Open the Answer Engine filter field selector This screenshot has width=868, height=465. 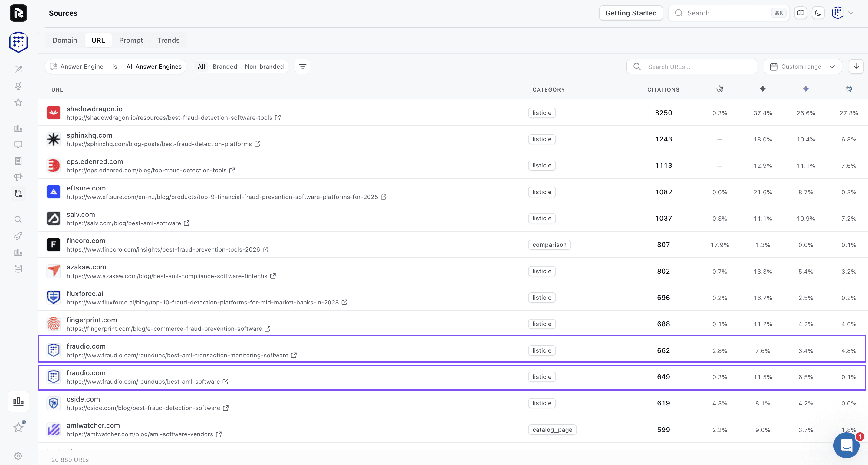coord(77,67)
